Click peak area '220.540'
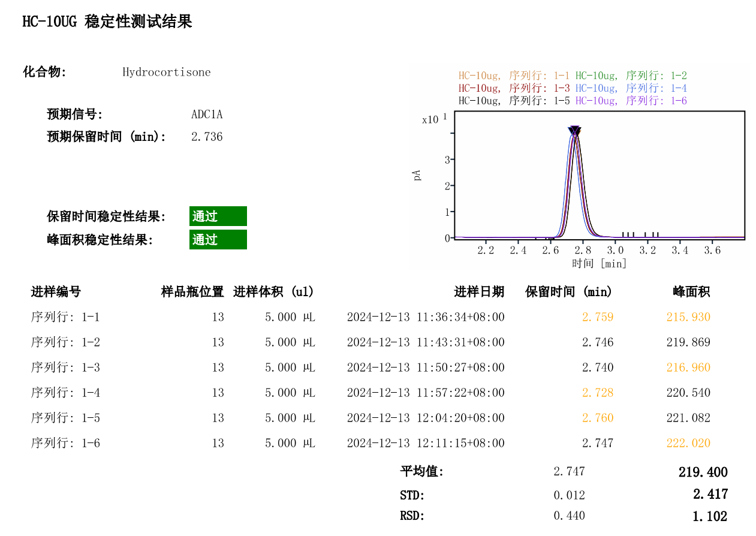 pos(688,393)
